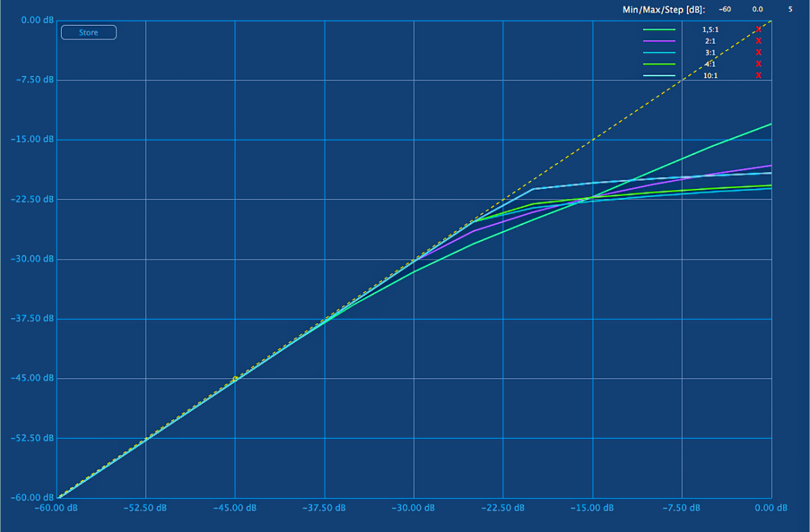The width and height of the screenshot is (810, 532).
Task: Remove the 1,5:1 curve with its red X
Action: (x=758, y=30)
